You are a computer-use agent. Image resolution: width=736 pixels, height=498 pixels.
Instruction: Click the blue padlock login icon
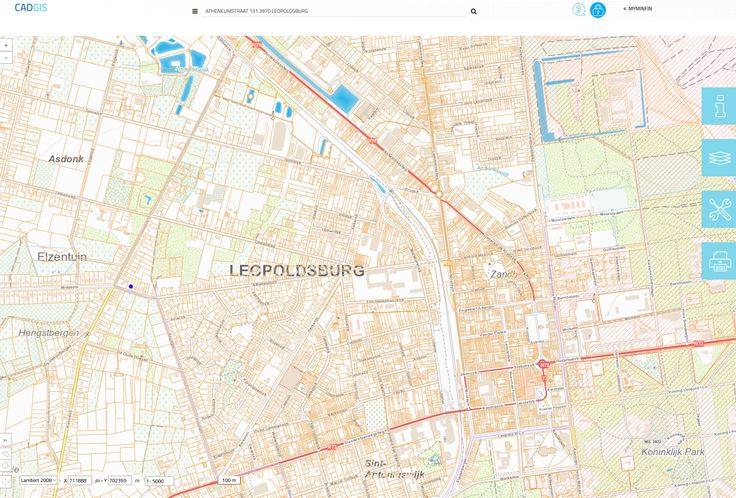click(x=598, y=10)
